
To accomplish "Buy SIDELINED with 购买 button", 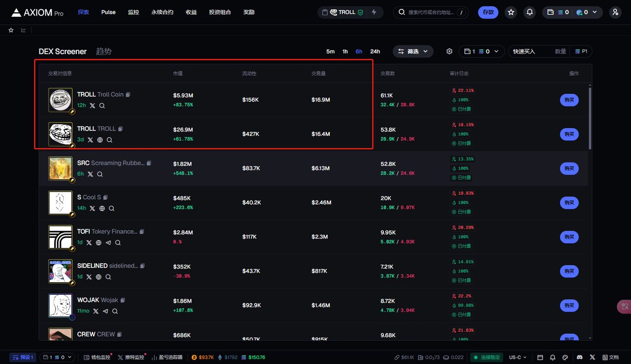I will tap(569, 271).
